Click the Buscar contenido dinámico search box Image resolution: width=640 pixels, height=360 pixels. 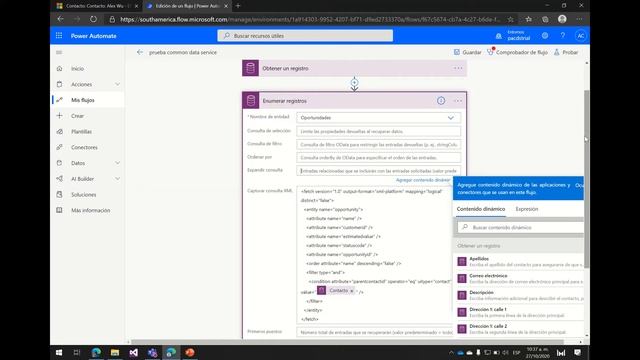520,227
